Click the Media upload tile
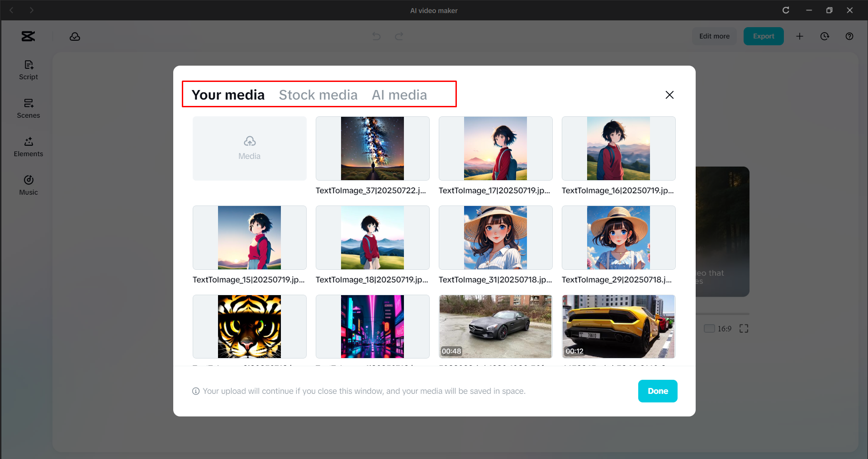 (249, 148)
